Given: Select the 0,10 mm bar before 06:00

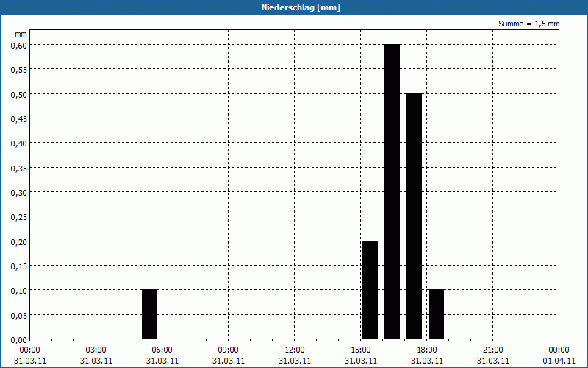Looking at the screenshot, I should click(x=150, y=314).
